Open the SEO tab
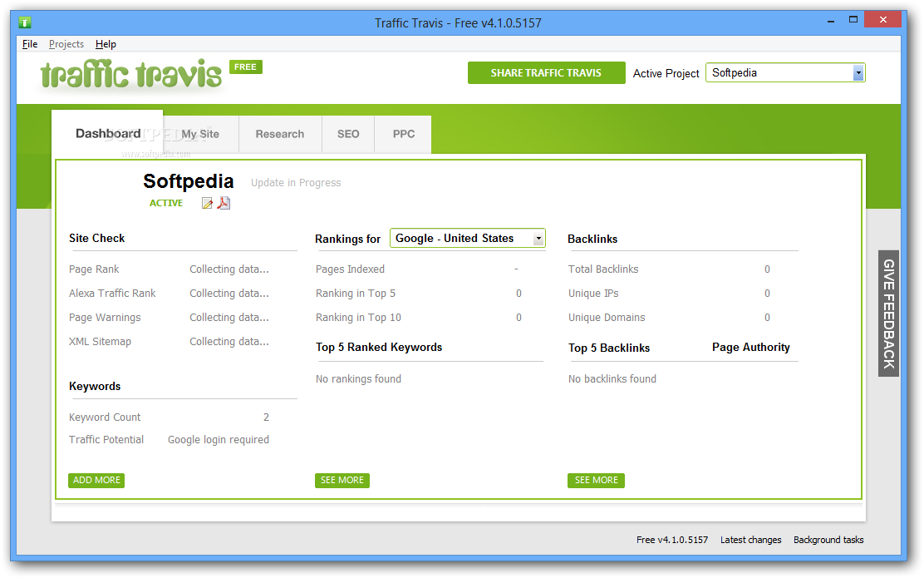924x578 pixels. (x=348, y=134)
